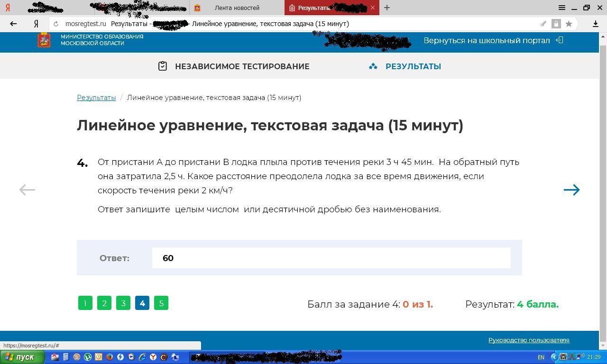Click the wireless network tray icon
The width and height of the screenshot is (607, 364).
point(580,357)
